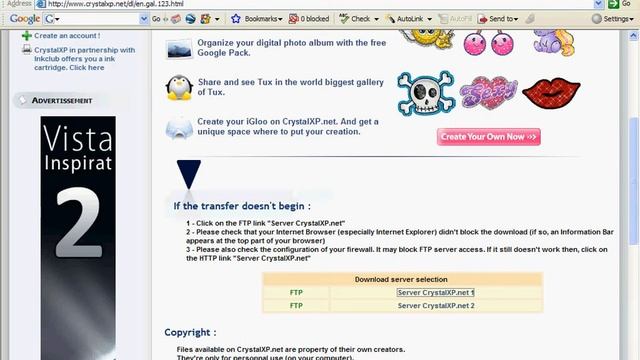Click the ABC Check spelling button
This screenshot has width=640, height=360.
[x=354, y=19]
